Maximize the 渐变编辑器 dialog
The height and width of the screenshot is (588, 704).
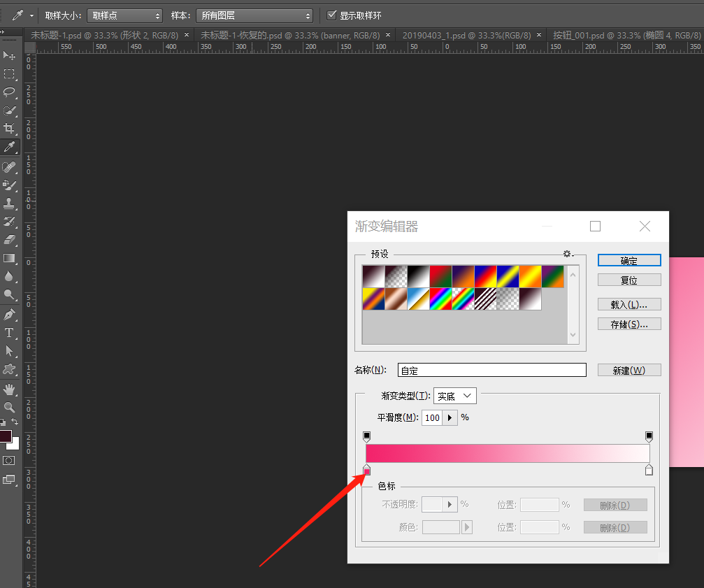(595, 227)
